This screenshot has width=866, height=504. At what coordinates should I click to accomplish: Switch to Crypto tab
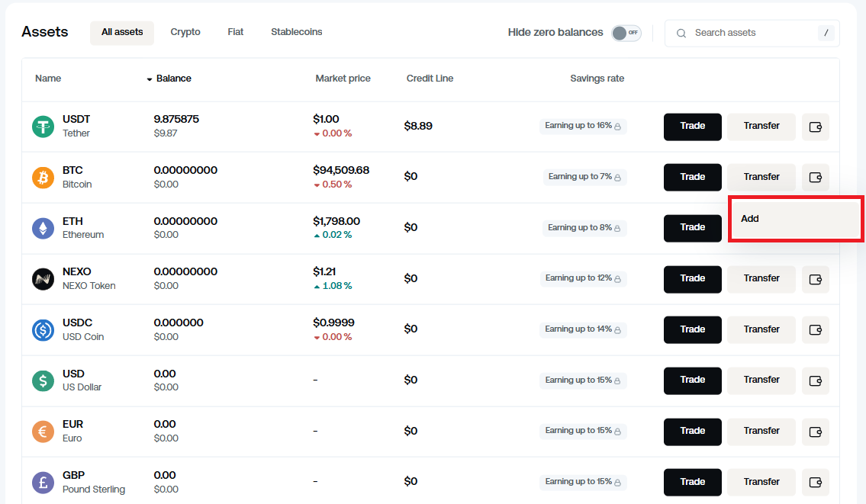185,32
